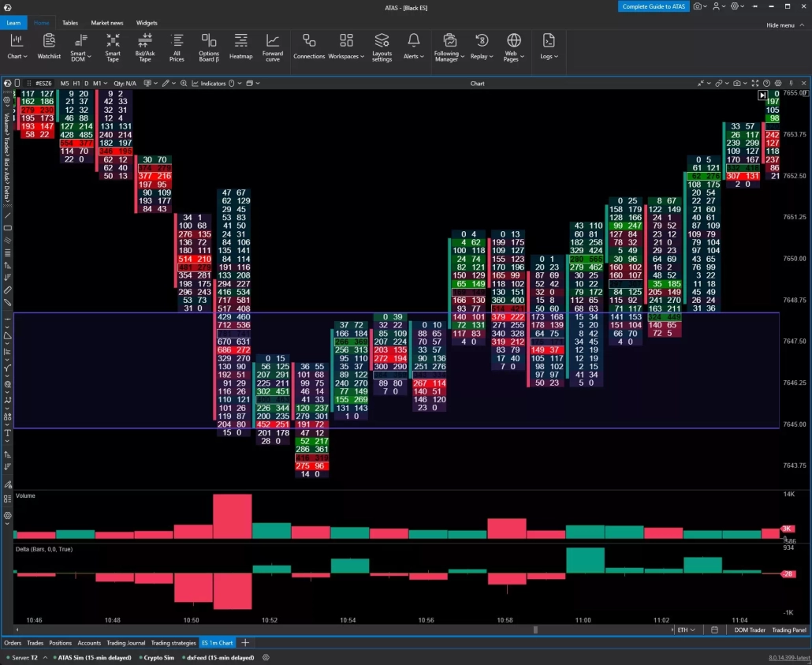
Task: Click the Qty: N/A field
Action: point(125,83)
